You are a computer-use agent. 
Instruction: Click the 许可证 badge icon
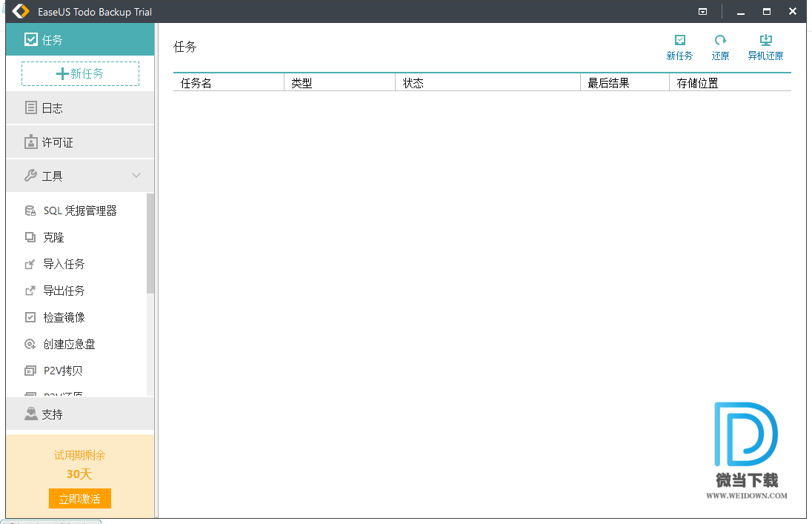31,142
